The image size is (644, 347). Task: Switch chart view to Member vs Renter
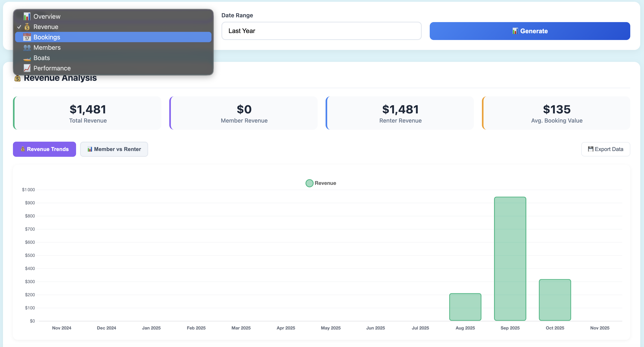(114, 149)
